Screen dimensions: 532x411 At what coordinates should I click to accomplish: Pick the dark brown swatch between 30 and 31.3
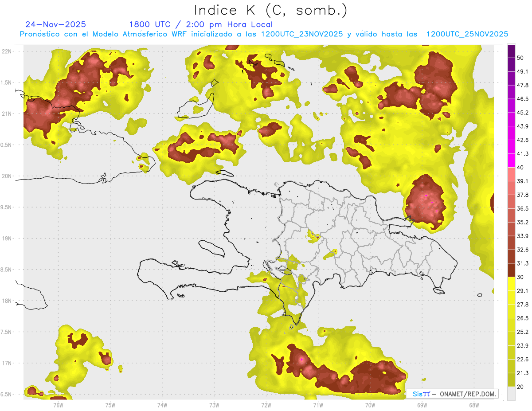click(x=511, y=270)
